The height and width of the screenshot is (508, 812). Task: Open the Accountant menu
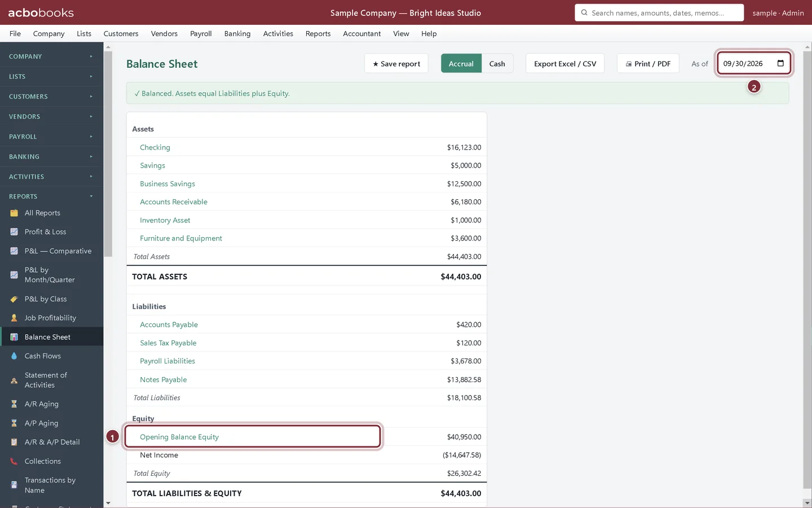pos(362,34)
